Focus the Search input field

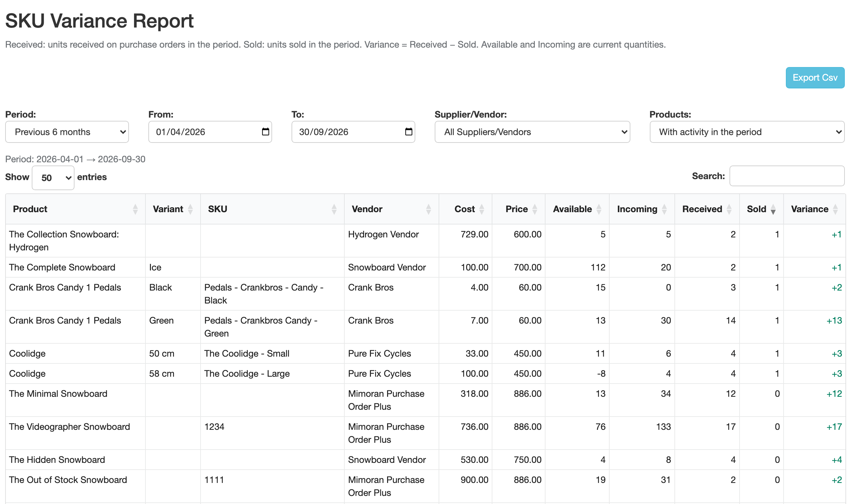click(787, 176)
